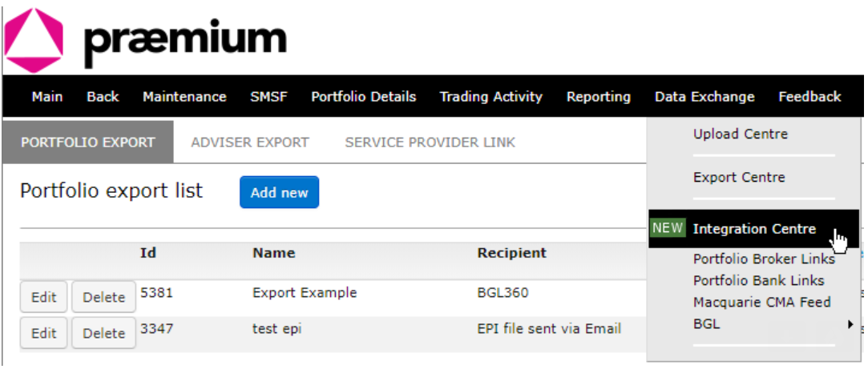Delete the test epi export

point(103,333)
